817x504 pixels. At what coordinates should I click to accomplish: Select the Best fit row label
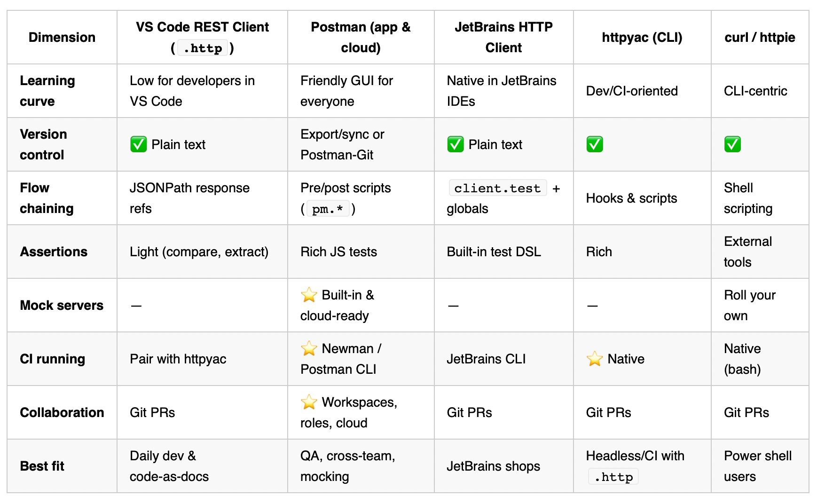pos(42,466)
